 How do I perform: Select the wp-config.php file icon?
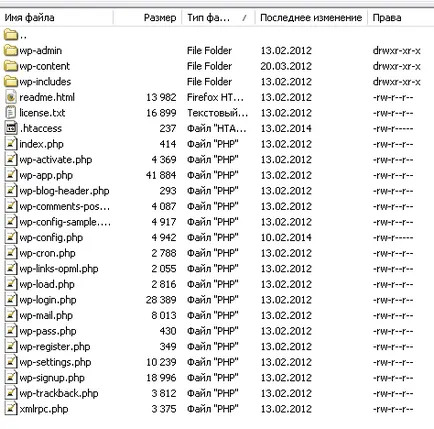(x=11, y=237)
